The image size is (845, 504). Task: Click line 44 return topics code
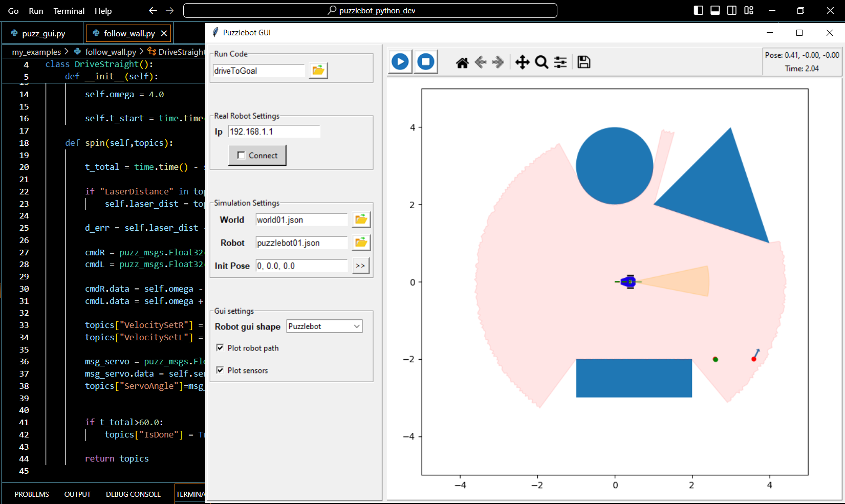[x=117, y=458]
